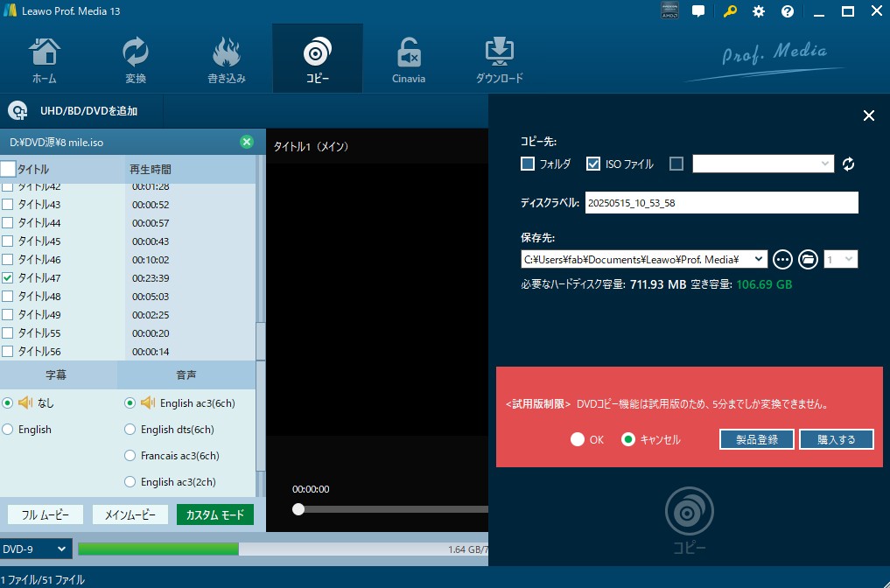The image size is (890, 588).
Task: Select the OK radio option in trial notice
Action: tap(578, 439)
